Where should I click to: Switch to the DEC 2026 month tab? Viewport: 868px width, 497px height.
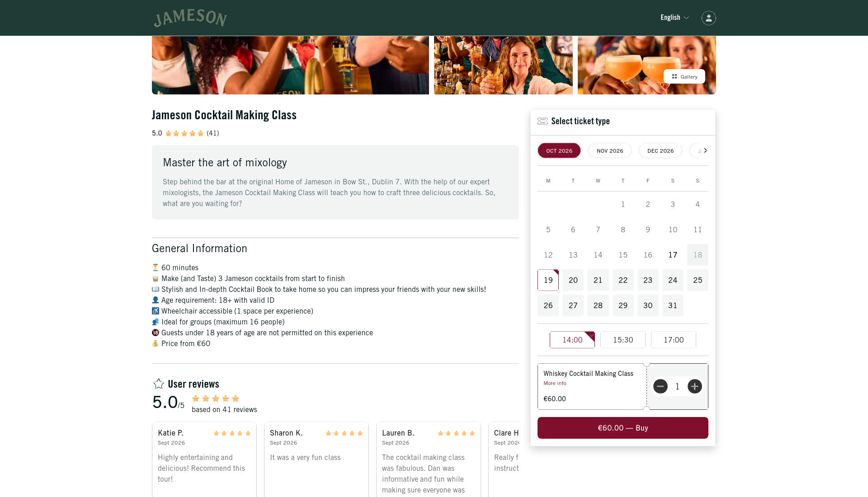pyautogui.click(x=660, y=150)
